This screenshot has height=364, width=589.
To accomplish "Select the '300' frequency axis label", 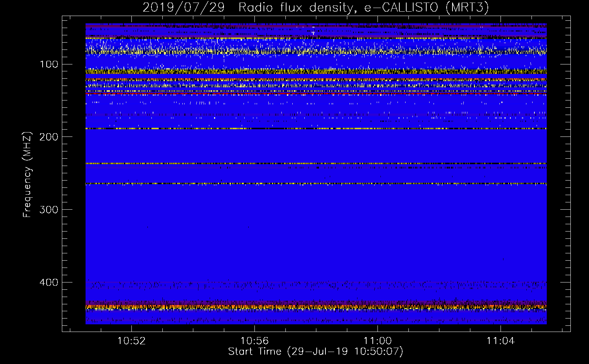I will point(49,210).
